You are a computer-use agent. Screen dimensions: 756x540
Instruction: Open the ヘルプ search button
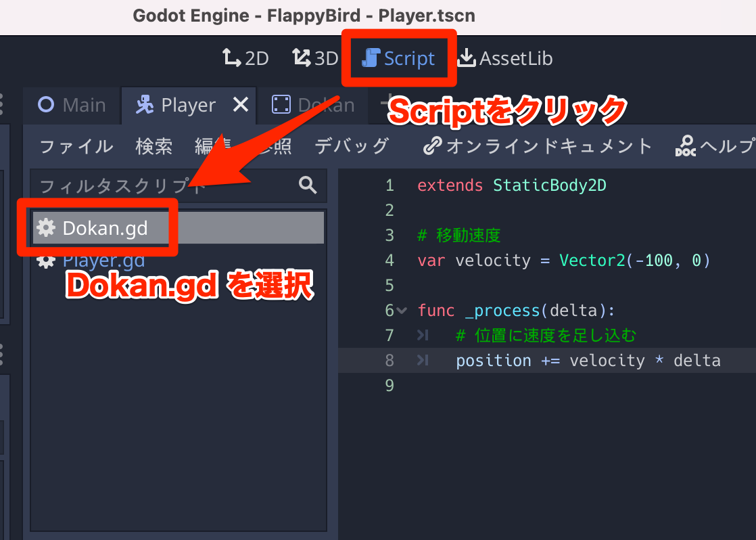(715, 146)
